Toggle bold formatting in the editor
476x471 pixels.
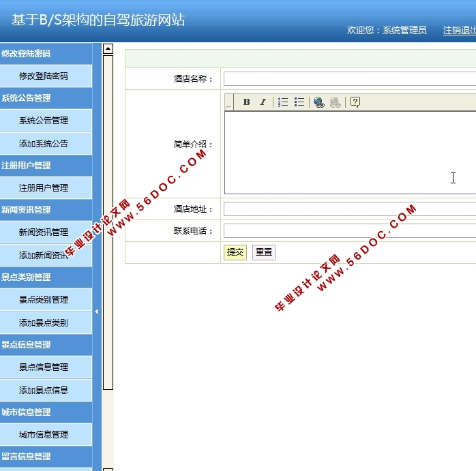246,102
